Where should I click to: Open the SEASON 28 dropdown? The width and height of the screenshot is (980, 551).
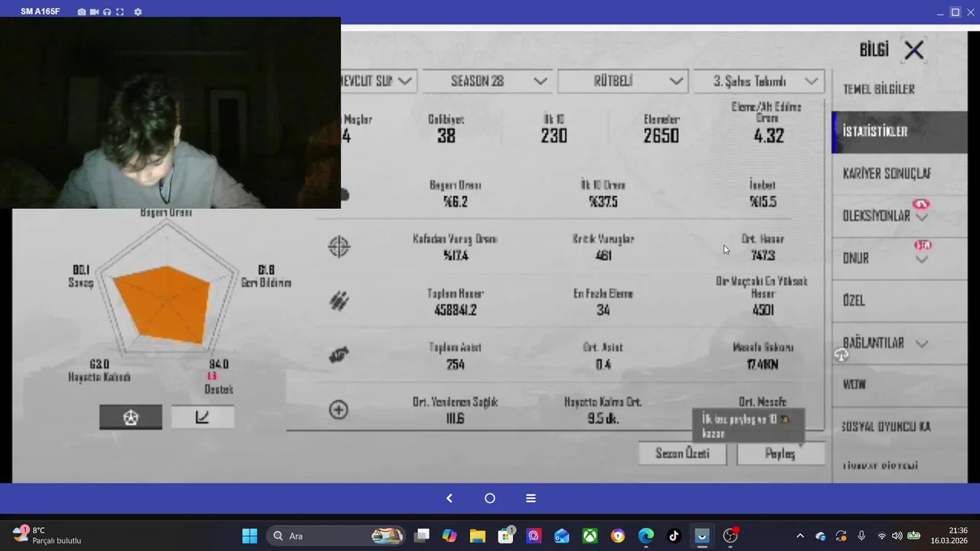[x=487, y=81]
